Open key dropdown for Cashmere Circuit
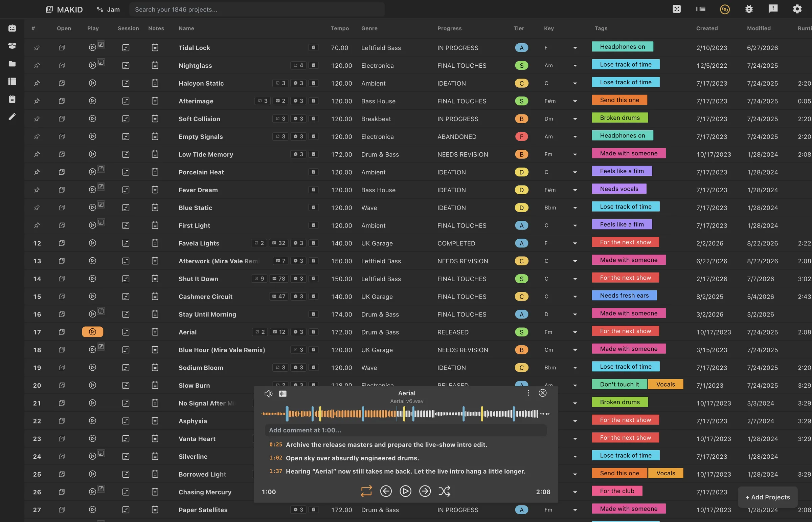This screenshot has width=812, height=522. (575, 297)
